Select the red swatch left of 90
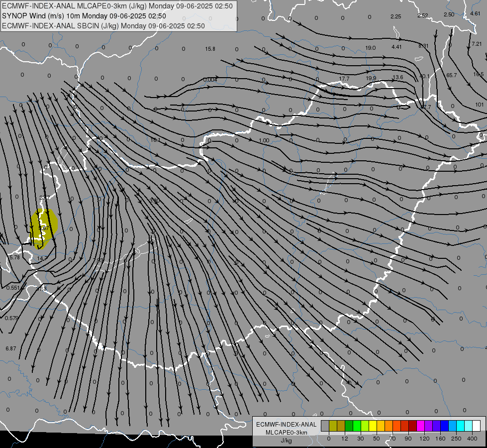The width and height of the screenshot is (487, 448). [405, 426]
